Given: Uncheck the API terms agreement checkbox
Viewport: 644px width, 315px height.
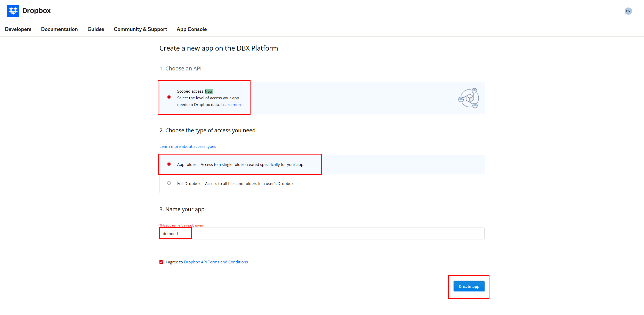Looking at the screenshot, I should [x=162, y=262].
